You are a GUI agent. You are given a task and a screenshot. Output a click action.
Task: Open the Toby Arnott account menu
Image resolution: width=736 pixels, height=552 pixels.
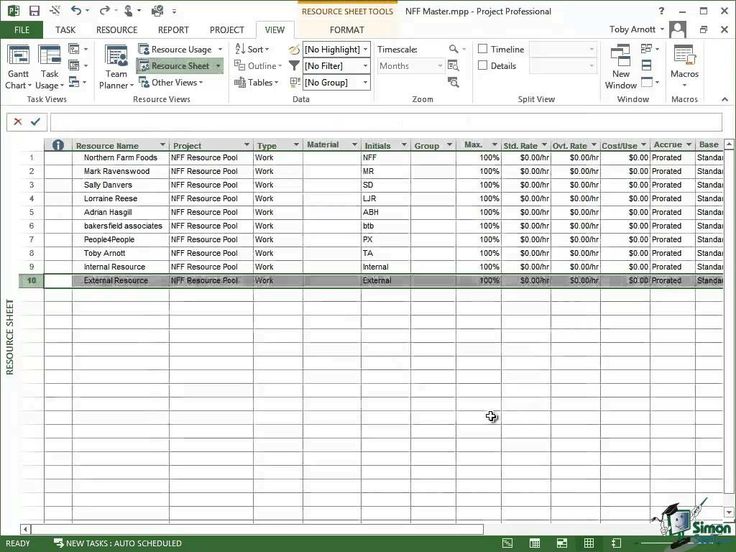pyautogui.click(x=636, y=30)
